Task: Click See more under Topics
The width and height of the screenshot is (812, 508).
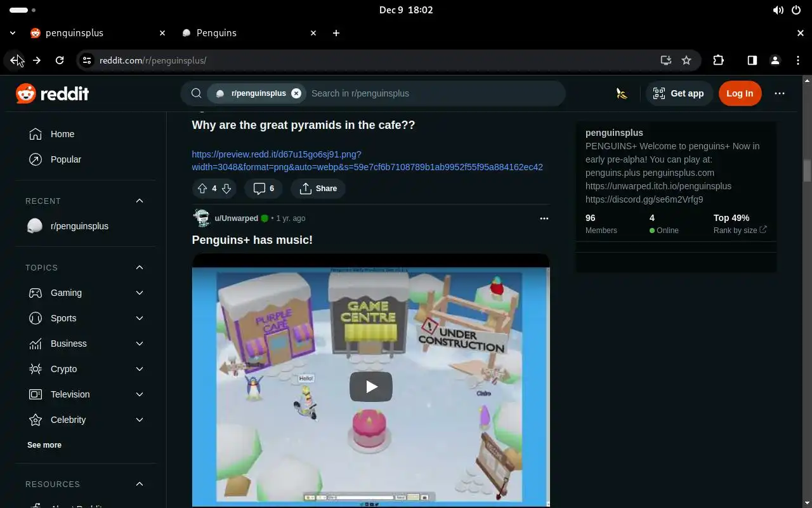Action: (x=44, y=445)
